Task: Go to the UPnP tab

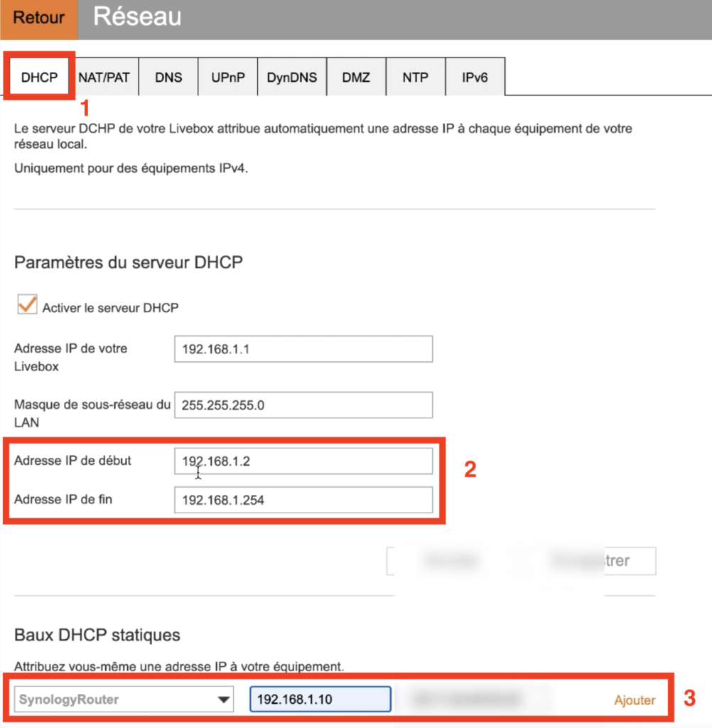Action: coord(228,77)
